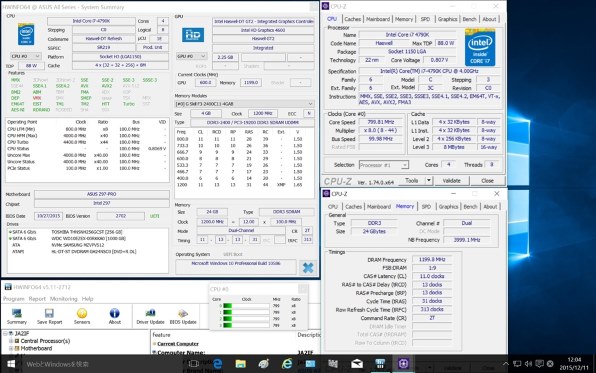The width and height of the screenshot is (596, 373).
Task: Expand the Central Processor(s) tree node
Action: [11, 341]
